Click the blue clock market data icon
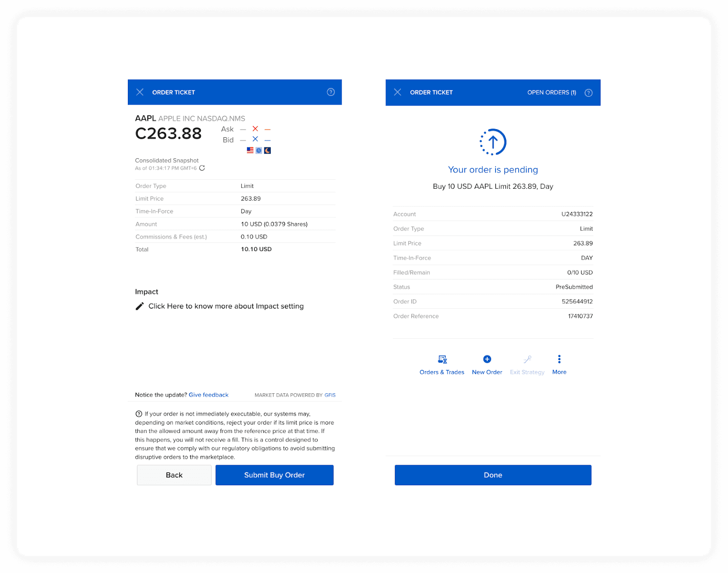This screenshot has height=573, width=728. 259,150
